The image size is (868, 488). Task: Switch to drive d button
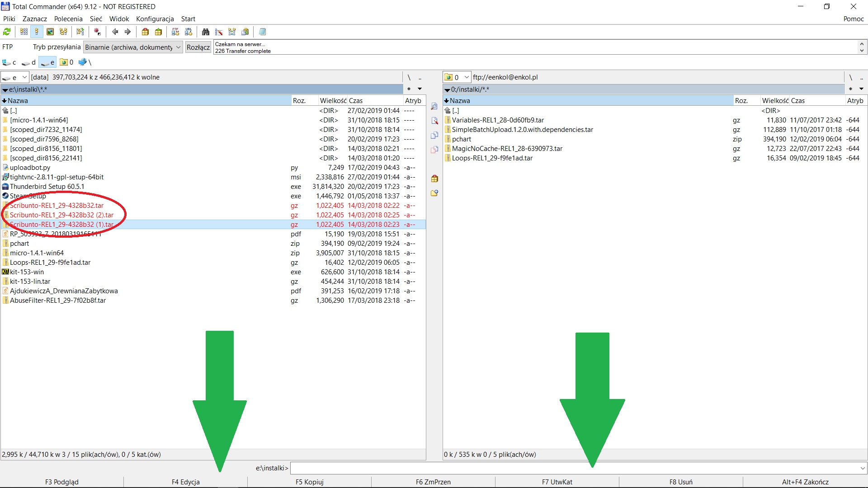point(29,62)
